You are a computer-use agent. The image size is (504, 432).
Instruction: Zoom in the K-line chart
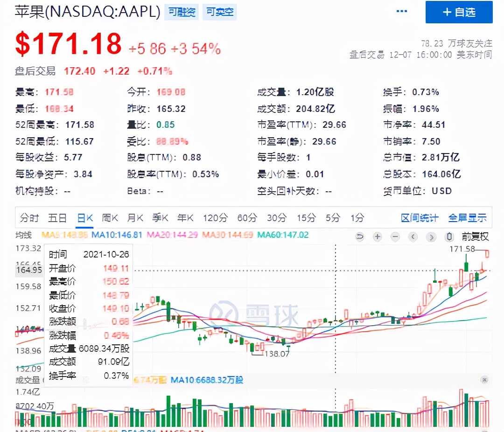pyautogui.click(x=378, y=236)
